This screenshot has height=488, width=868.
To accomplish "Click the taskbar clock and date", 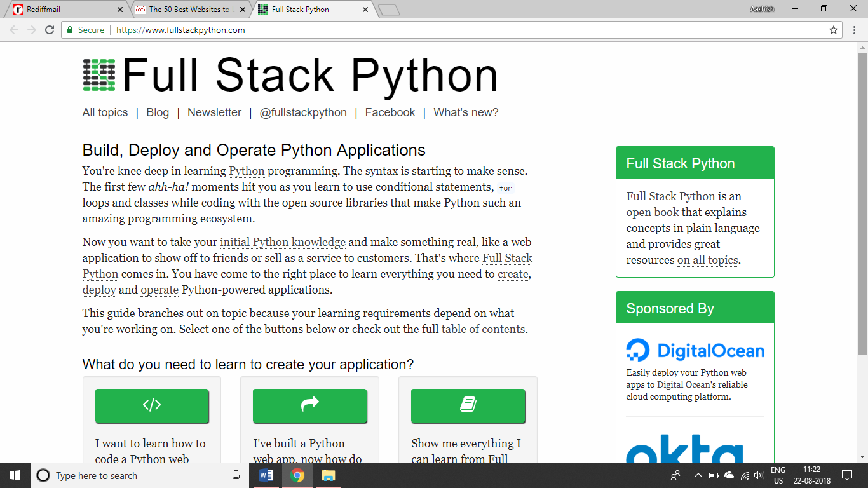I will (x=811, y=475).
